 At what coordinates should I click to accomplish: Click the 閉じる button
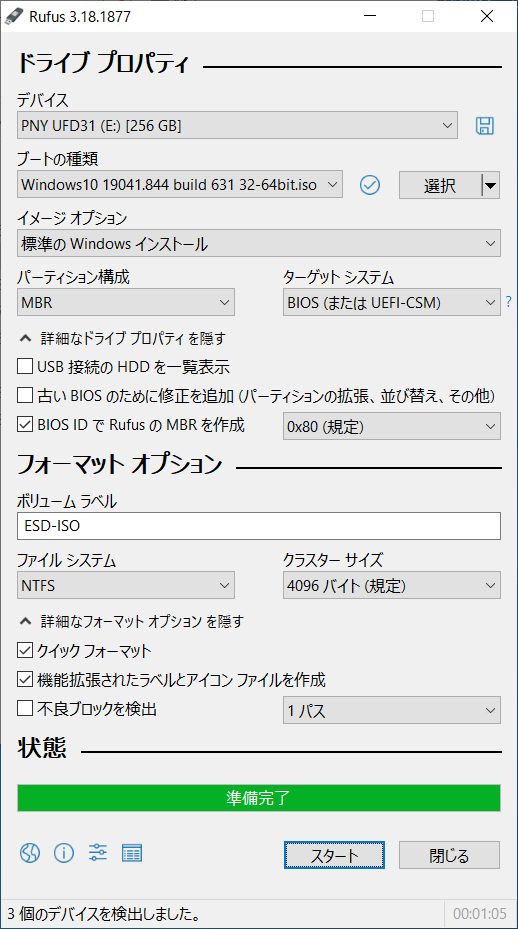click(x=449, y=856)
